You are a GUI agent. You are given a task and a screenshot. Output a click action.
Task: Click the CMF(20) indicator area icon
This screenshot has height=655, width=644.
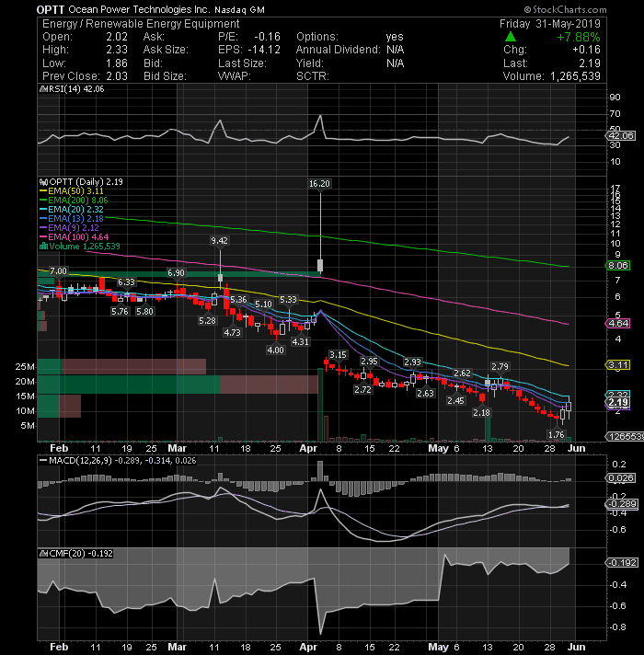(x=43, y=554)
